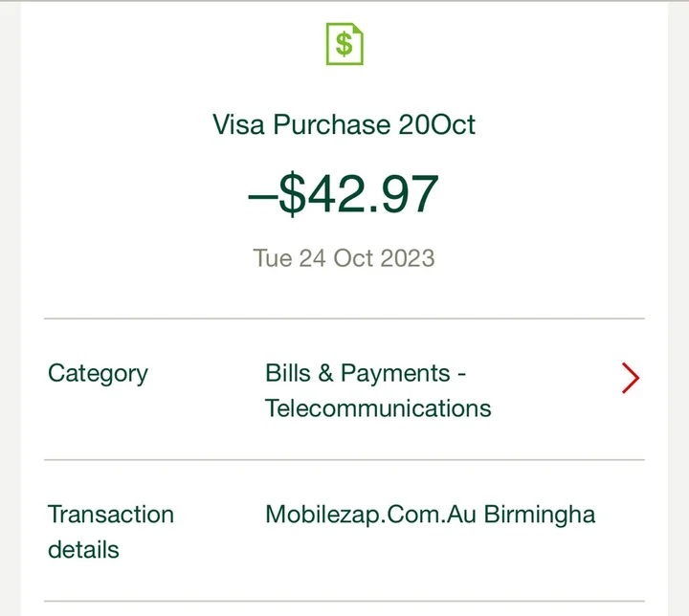Click the divider below the Category row

(344, 460)
